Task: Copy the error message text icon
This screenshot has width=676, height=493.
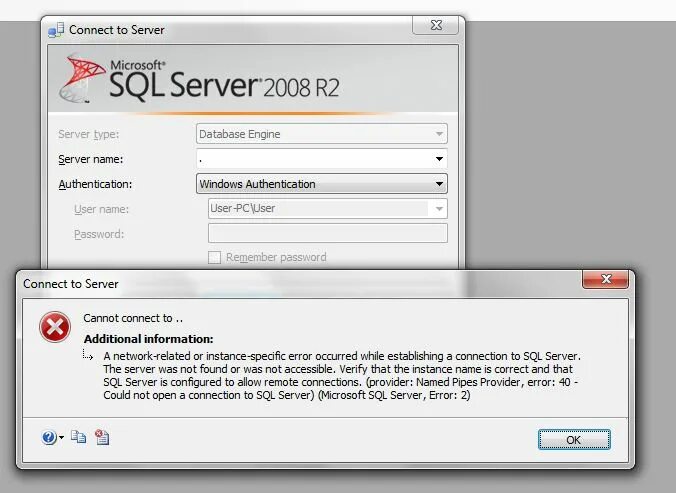Action: 78,437
